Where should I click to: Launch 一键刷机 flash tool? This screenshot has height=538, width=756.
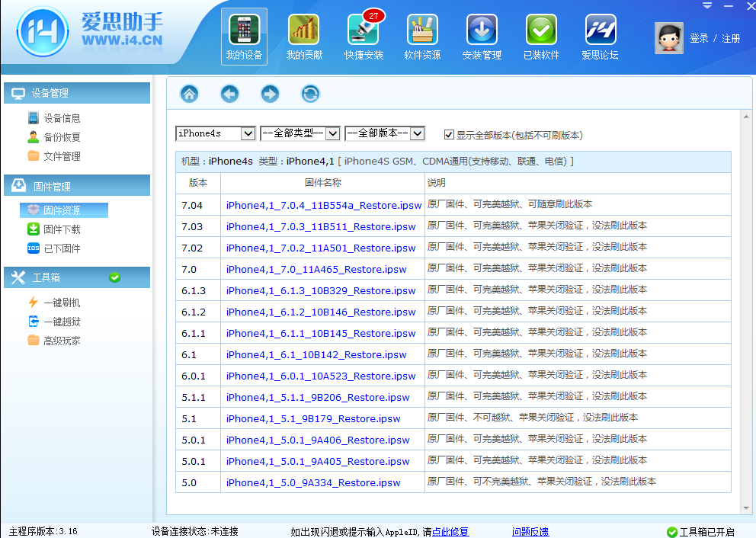[54, 303]
